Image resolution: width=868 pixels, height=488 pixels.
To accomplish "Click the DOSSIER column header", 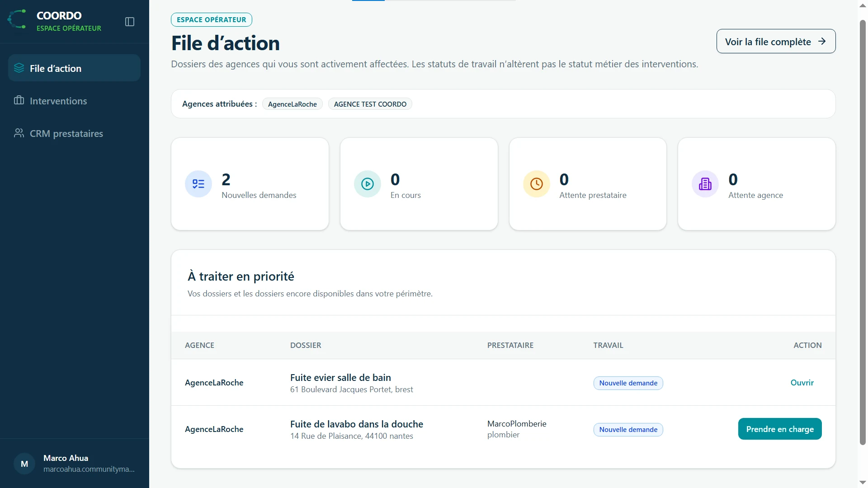I will [306, 345].
